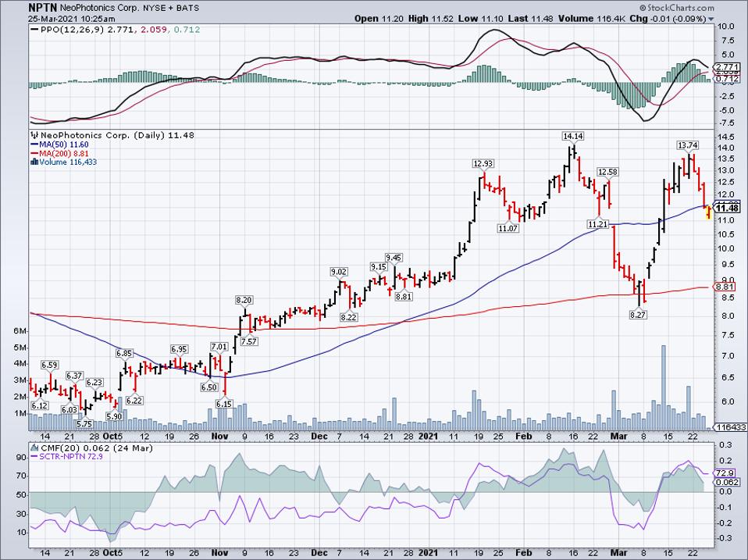Click the 6.15 November low label
The width and height of the screenshot is (748, 560).
point(223,404)
